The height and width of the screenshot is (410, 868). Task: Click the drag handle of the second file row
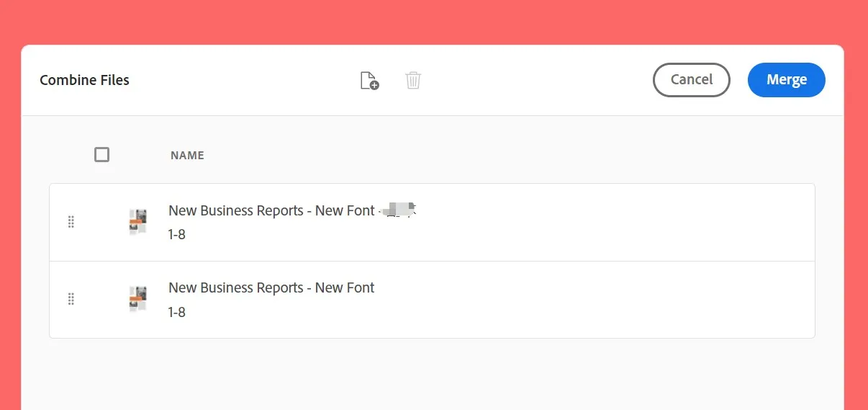(x=71, y=299)
